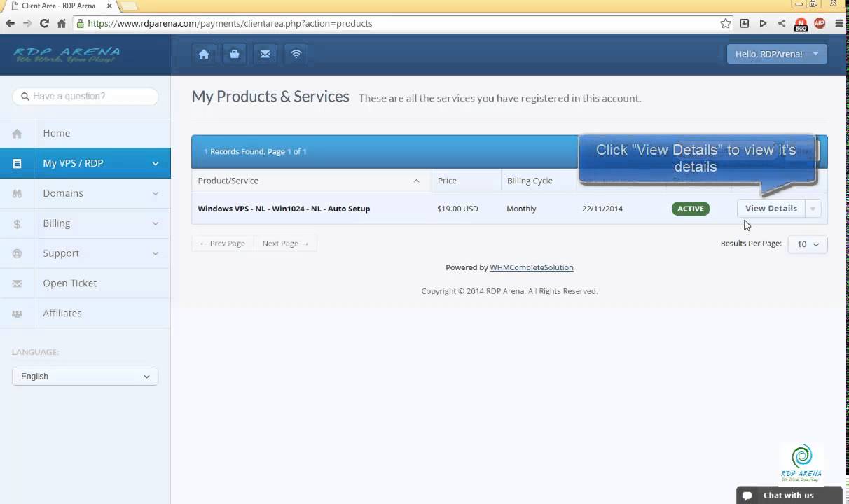Click the Open Ticket envelope icon
The image size is (849, 504).
[x=17, y=283]
